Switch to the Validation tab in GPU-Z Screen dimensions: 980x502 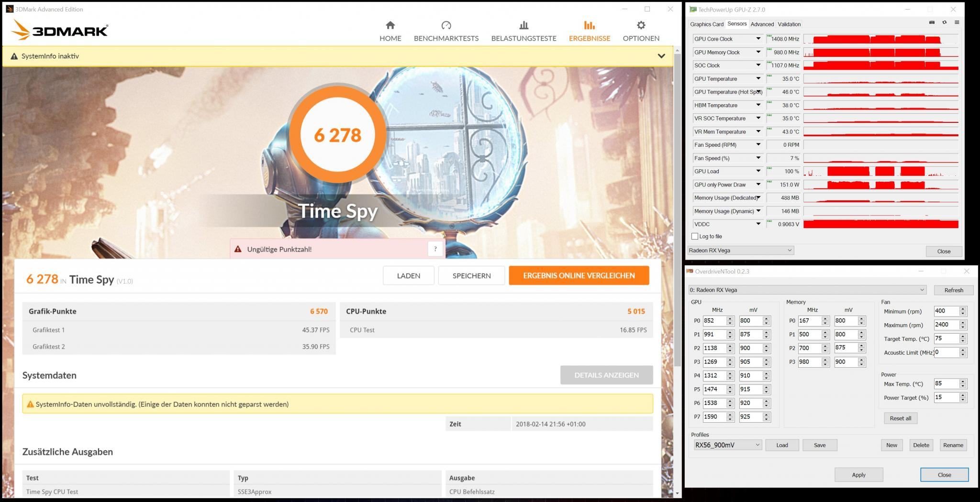point(789,24)
